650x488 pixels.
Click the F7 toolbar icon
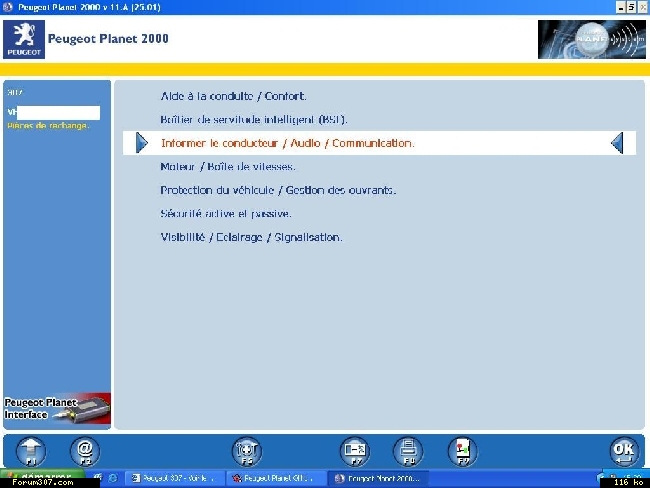click(x=354, y=452)
